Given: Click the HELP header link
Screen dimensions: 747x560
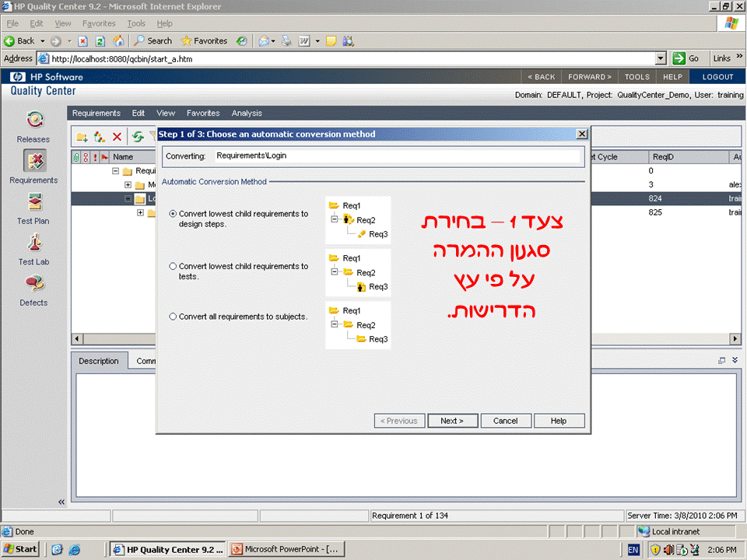Looking at the screenshot, I should pyautogui.click(x=672, y=77).
